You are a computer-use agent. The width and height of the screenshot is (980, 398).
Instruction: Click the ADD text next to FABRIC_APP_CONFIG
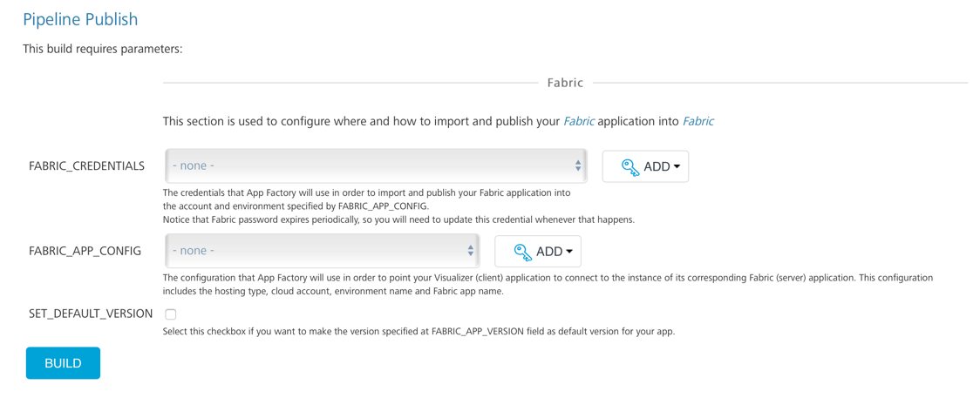[x=548, y=252]
